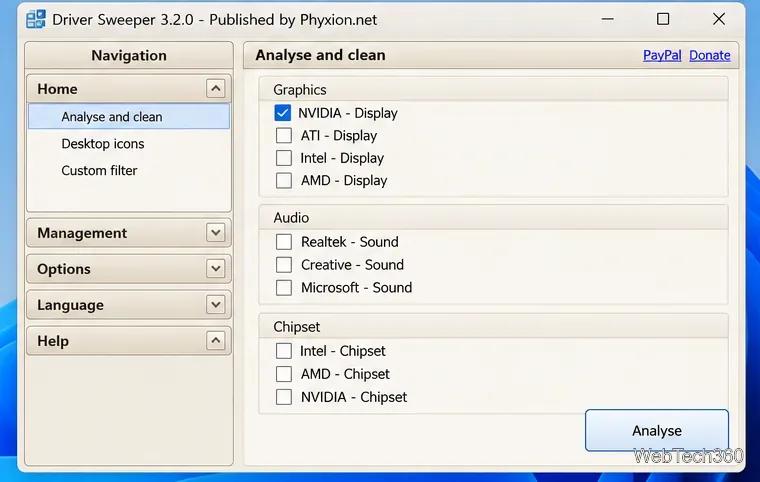Enable the ATI - Display checkbox
The image size is (760, 482).
tap(284, 135)
